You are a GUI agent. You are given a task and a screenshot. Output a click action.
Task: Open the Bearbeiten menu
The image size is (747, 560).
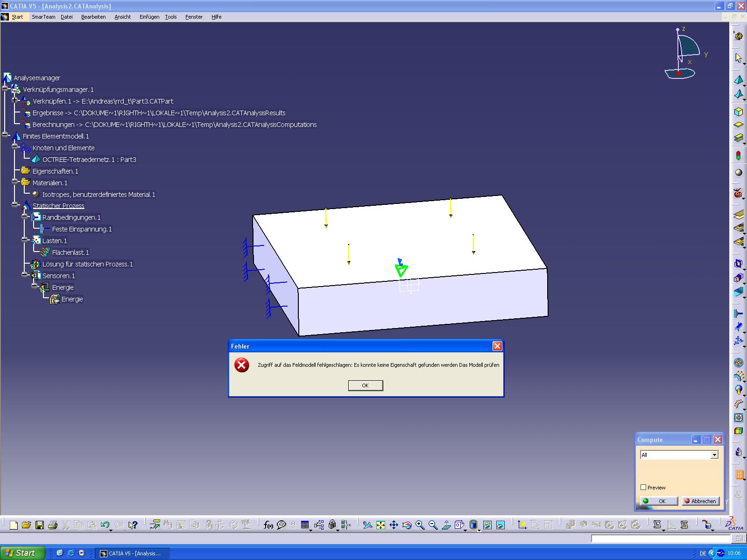click(x=93, y=17)
